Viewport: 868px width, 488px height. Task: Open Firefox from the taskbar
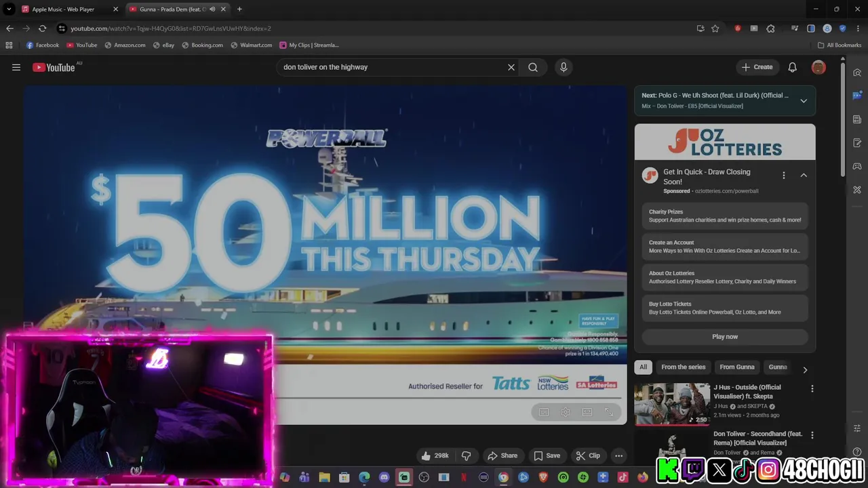[x=642, y=477]
